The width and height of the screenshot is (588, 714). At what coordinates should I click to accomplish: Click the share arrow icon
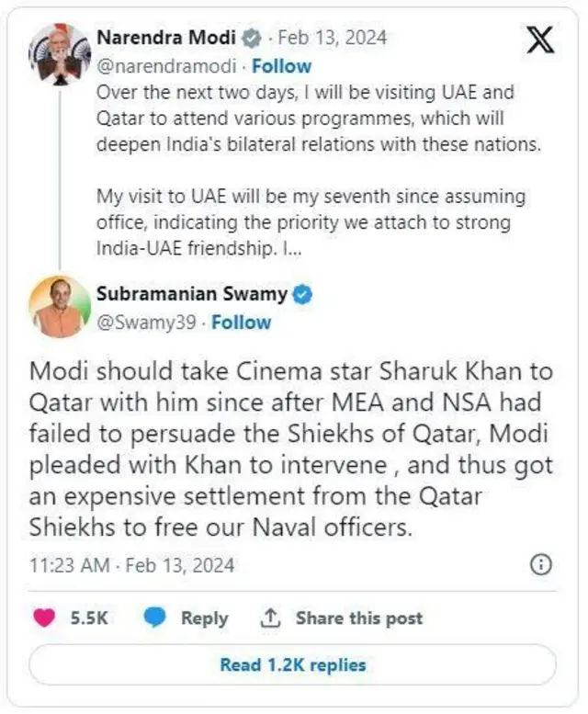click(x=270, y=618)
